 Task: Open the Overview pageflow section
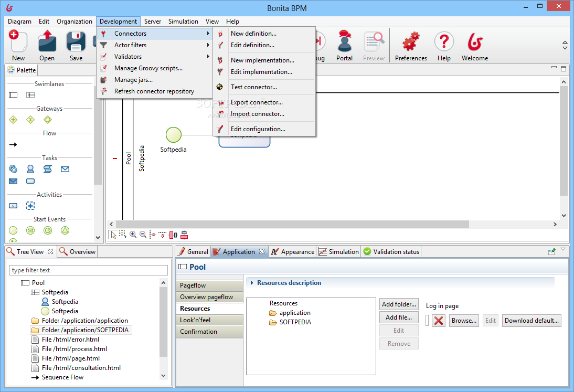[x=210, y=297]
